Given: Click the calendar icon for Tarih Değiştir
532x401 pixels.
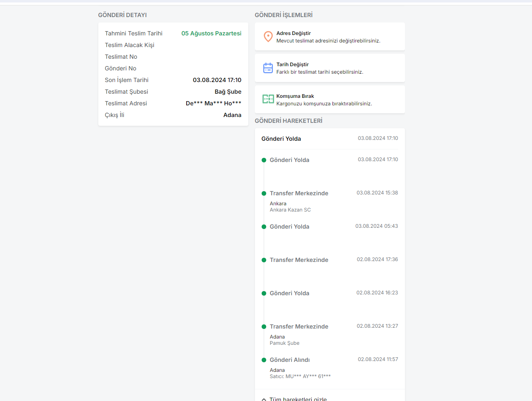Looking at the screenshot, I should [x=268, y=68].
